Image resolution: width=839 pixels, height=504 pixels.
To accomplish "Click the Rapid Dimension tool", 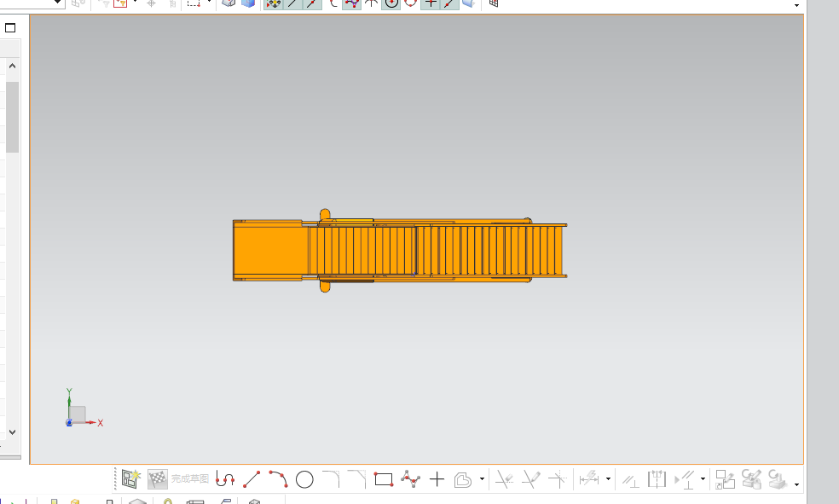I will 589,479.
